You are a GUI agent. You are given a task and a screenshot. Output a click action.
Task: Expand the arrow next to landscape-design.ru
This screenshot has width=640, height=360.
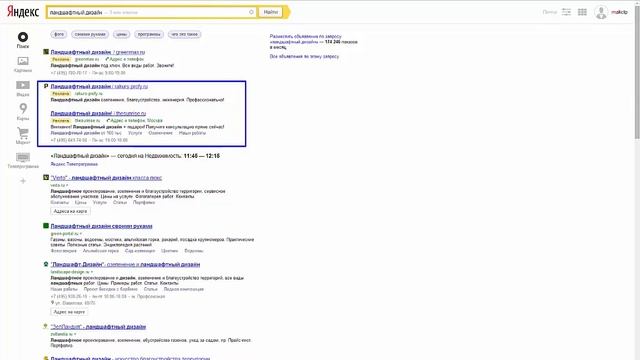(92, 272)
